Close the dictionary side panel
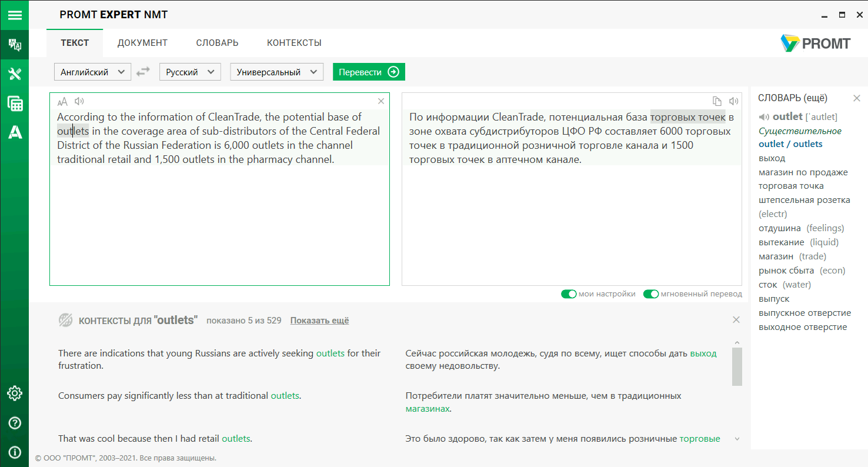The image size is (868, 467). 857,98
